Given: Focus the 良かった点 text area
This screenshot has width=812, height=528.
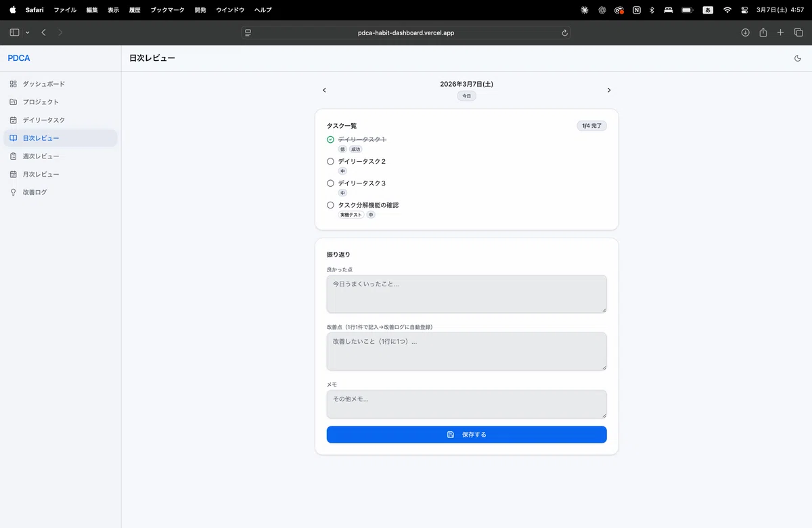Looking at the screenshot, I should (x=466, y=294).
